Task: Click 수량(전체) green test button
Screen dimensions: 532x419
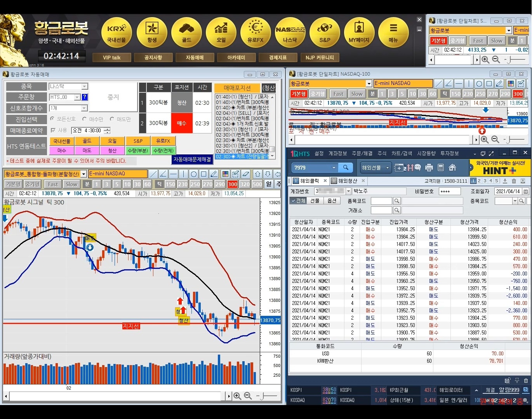Action: (x=163, y=150)
